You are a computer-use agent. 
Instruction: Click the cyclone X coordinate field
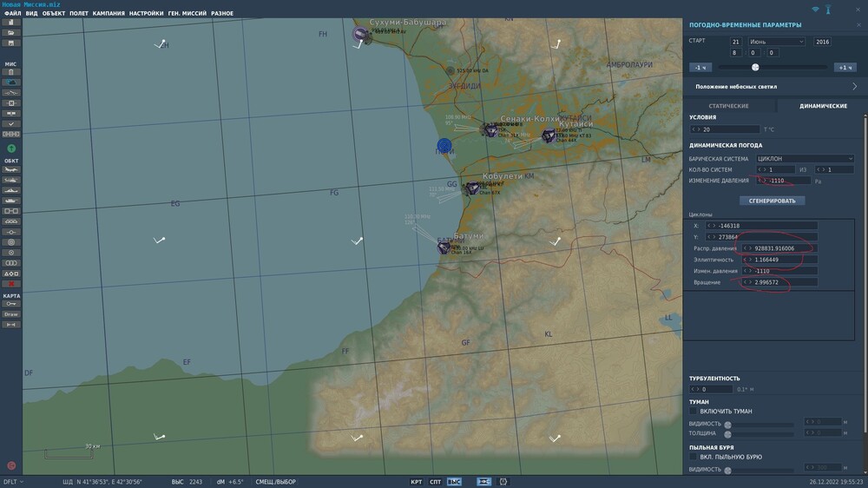click(x=761, y=226)
